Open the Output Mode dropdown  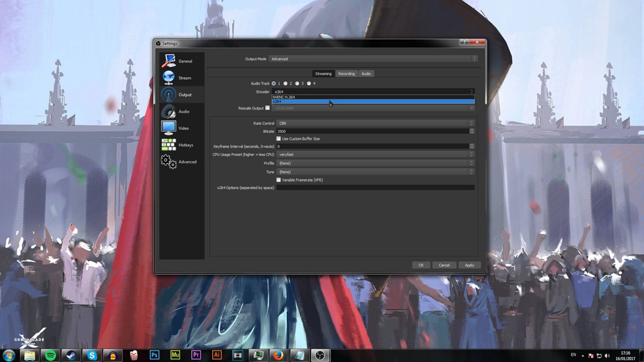coord(373,59)
